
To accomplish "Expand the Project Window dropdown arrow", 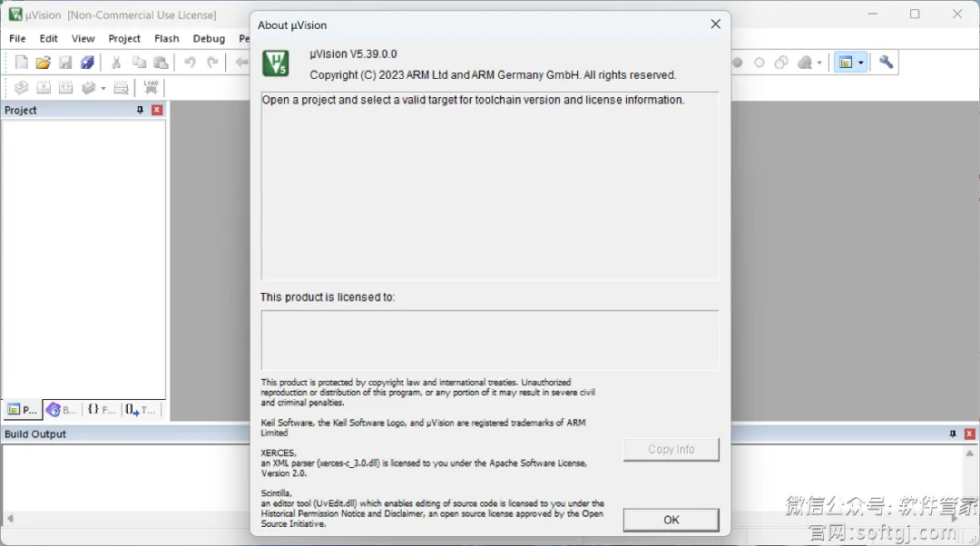I will (860, 63).
